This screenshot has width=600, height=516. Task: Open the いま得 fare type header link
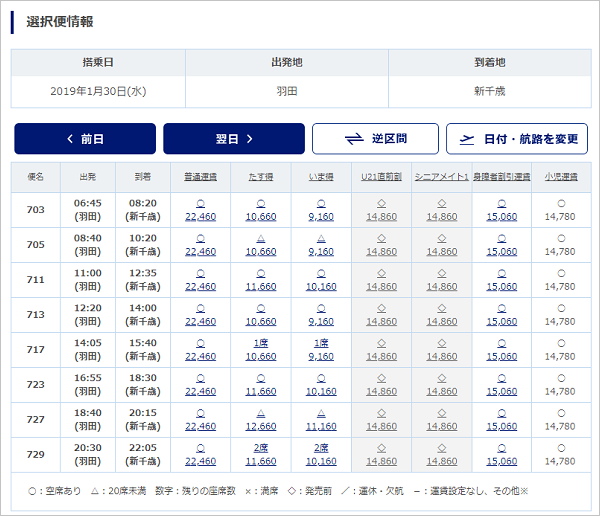pos(321,177)
